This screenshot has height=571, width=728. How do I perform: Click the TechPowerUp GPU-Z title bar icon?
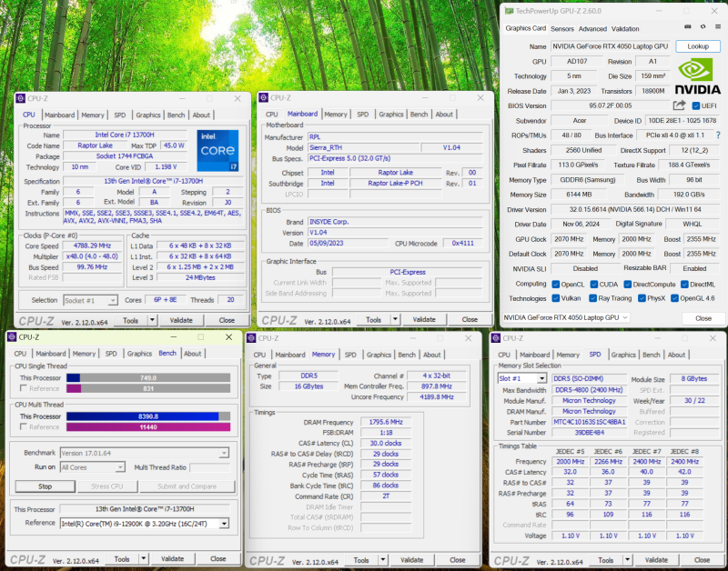pos(509,10)
